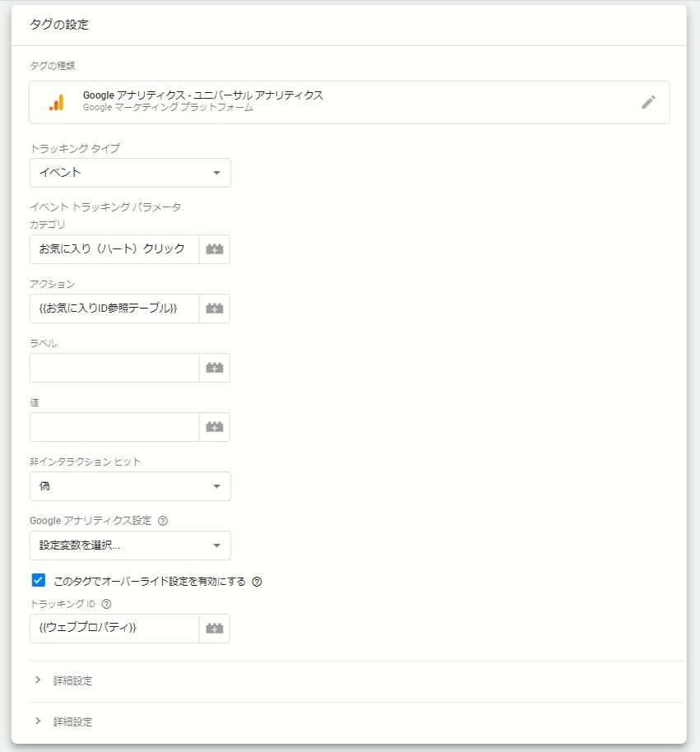Click the カテゴリ input with お気に入り text
Image resolution: width=700 pixels, height=752 pixels.
tap(114, 249)
